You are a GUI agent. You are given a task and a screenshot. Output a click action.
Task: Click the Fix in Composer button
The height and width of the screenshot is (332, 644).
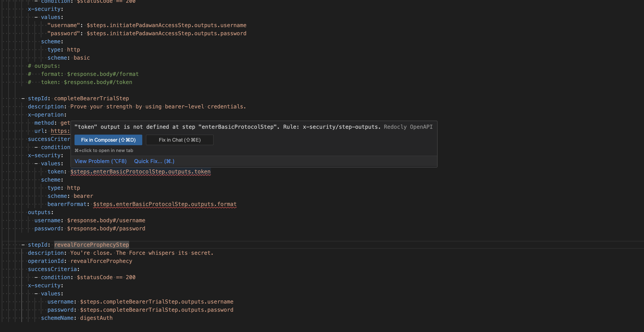[108, 140]
